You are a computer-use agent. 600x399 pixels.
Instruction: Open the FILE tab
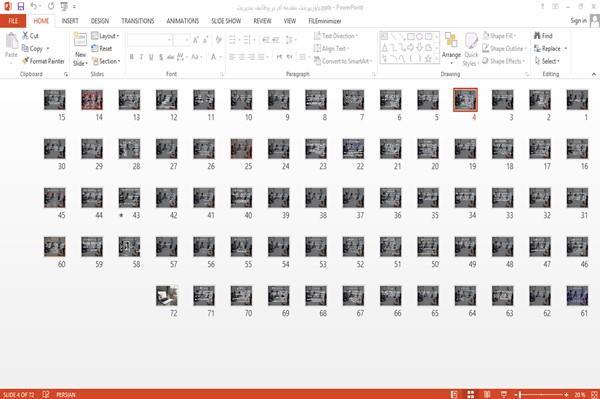pos(13,21)
